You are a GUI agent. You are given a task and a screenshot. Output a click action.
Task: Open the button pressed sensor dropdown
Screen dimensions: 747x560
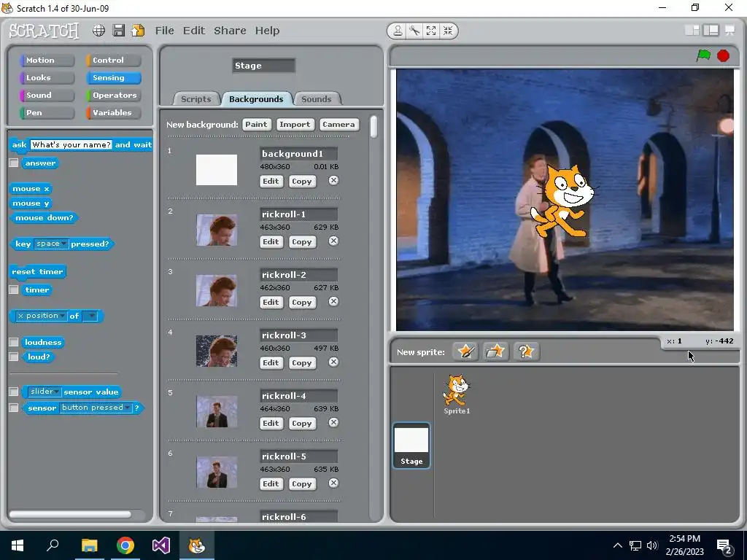[96, 408]
